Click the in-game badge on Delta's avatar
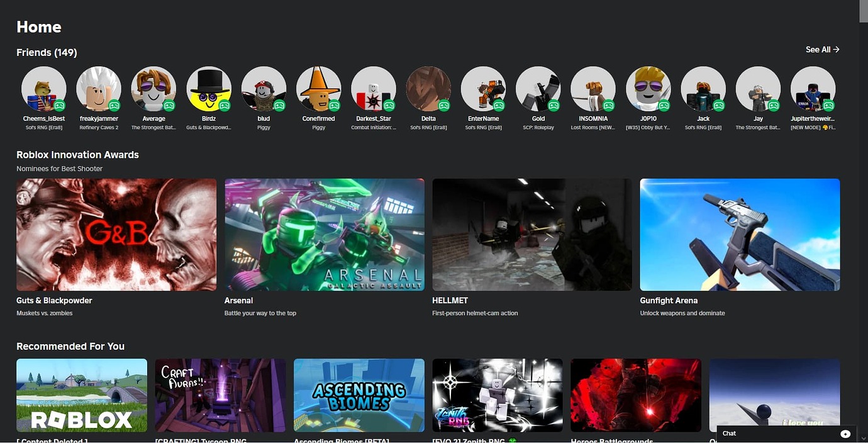Screen dimensions: 868x443 [x=444, y=105]
